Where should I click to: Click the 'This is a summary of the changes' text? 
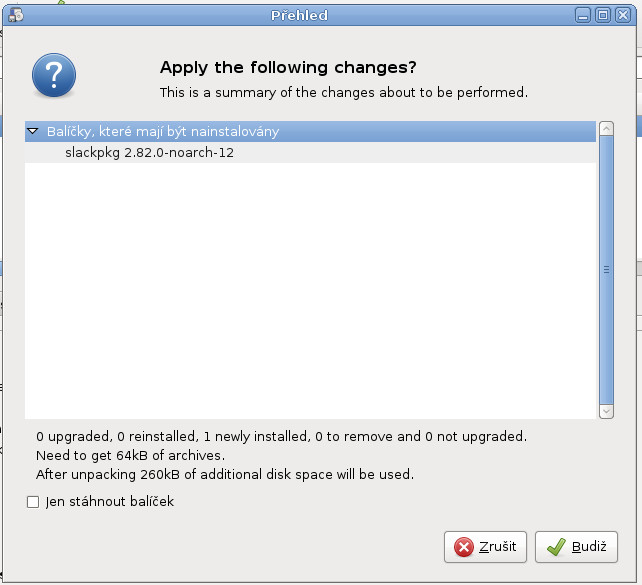coord(344,93)
